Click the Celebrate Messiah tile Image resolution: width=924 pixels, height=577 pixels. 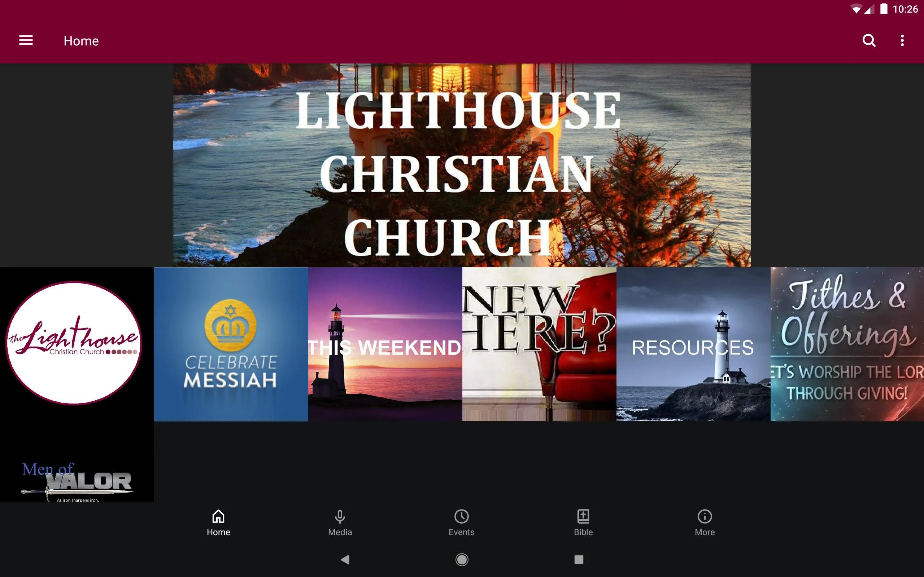[x=231, y=344]
